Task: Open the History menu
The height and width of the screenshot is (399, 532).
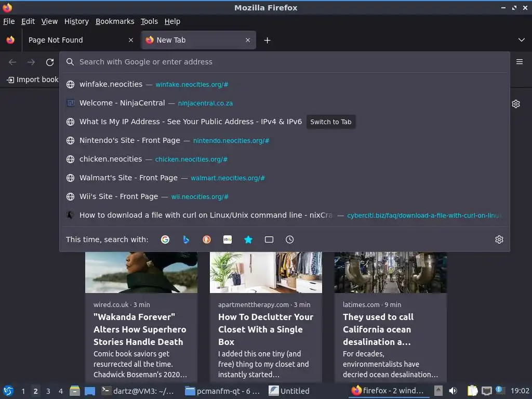Action: coord(76,21)
